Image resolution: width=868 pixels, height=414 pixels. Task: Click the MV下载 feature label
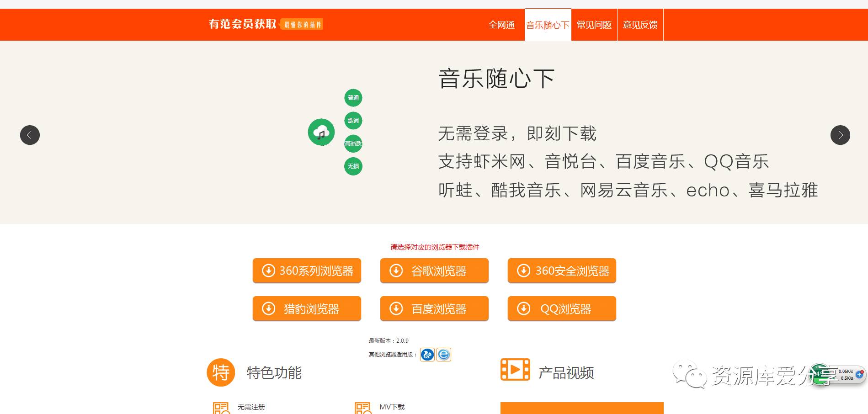click(x=392, y=407)
